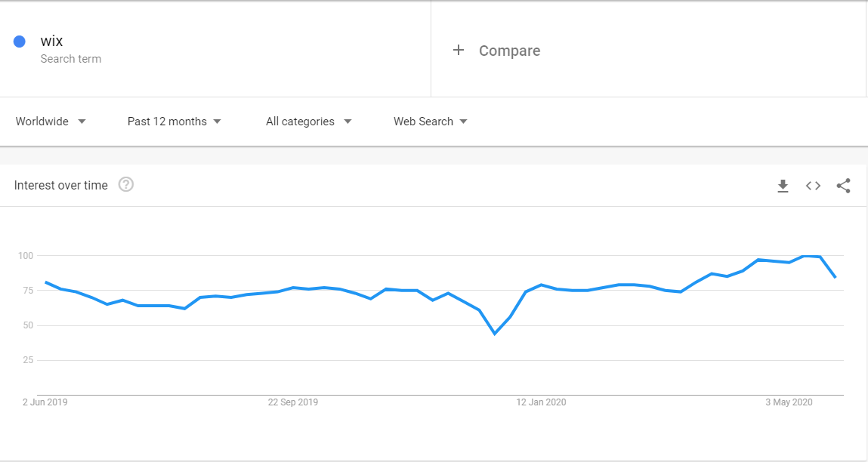
Task: Change the Web Search type dropdown
Action: coord(430,122)
